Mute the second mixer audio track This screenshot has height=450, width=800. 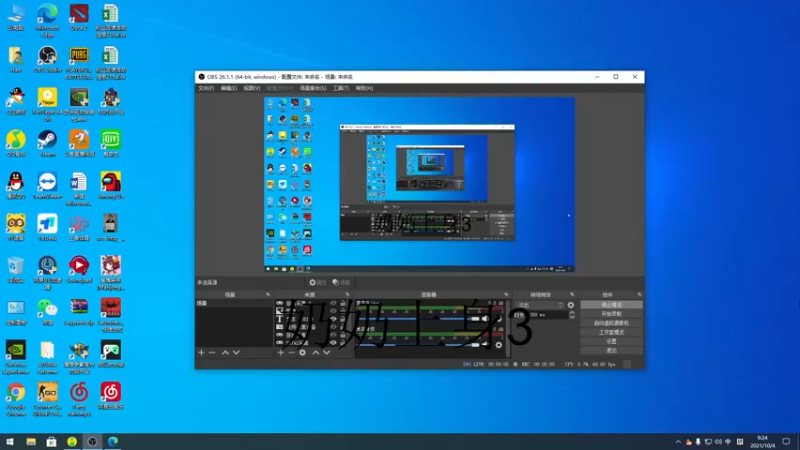pos(485,345)
